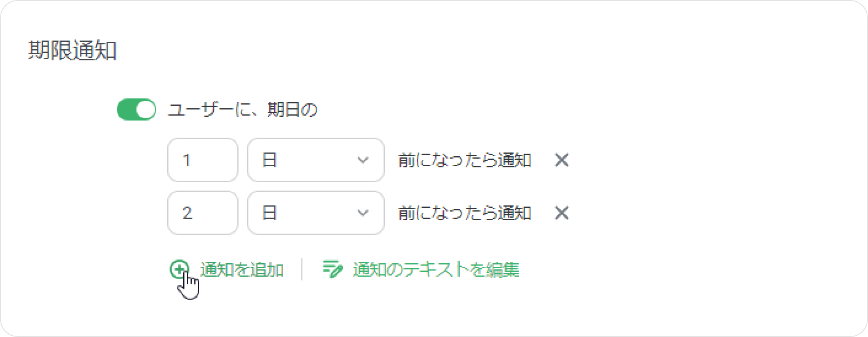Click the ユーザーに、期日の label next to toggle

coord(243,110)
